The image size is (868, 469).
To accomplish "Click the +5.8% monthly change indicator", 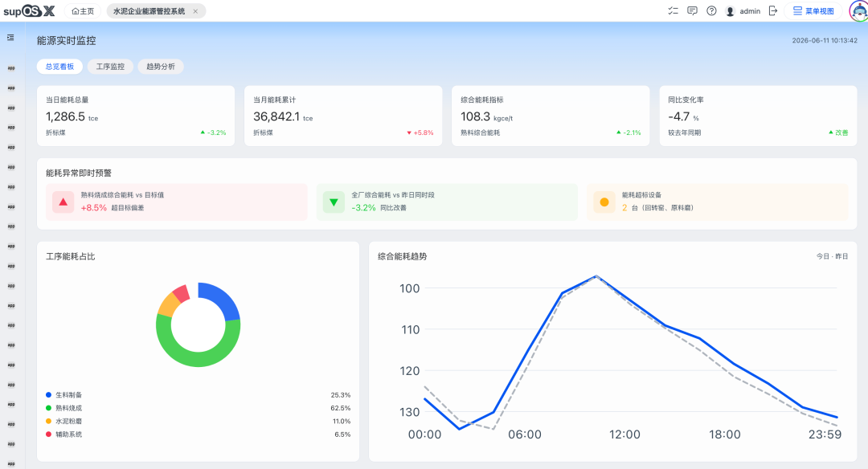I will pos(420,133).
